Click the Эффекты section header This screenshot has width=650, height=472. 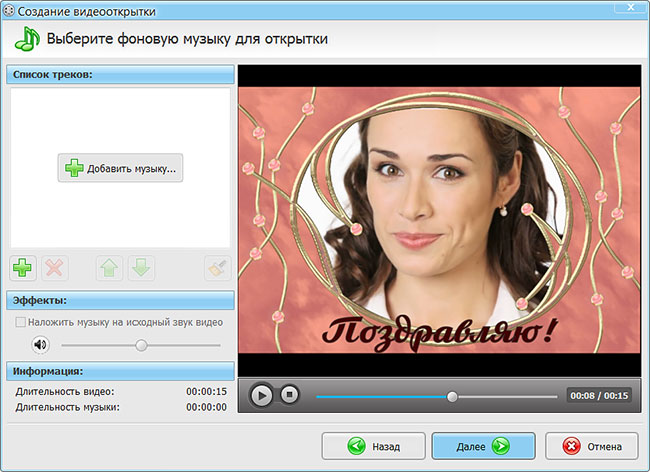(120, 300)
